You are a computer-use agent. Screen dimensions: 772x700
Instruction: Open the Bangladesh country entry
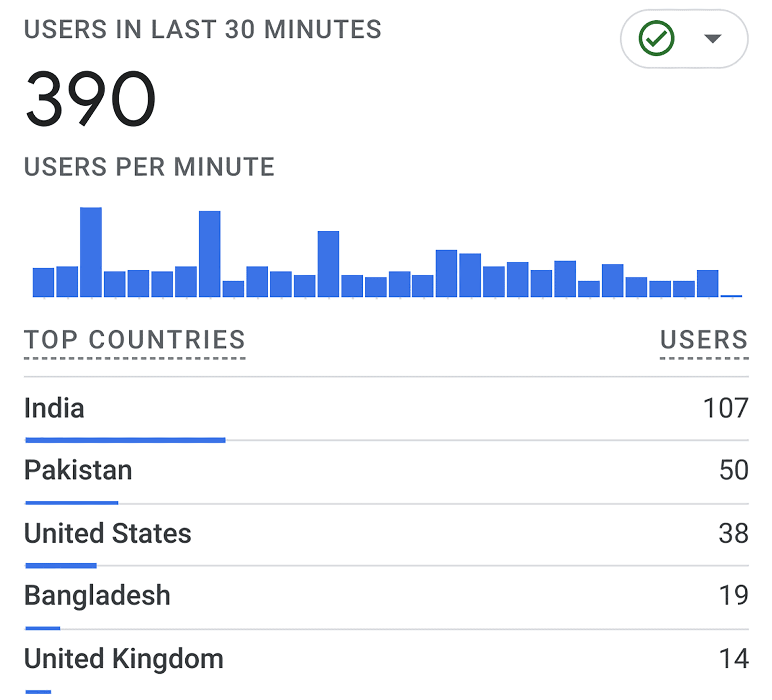click(x=97, y=595)
